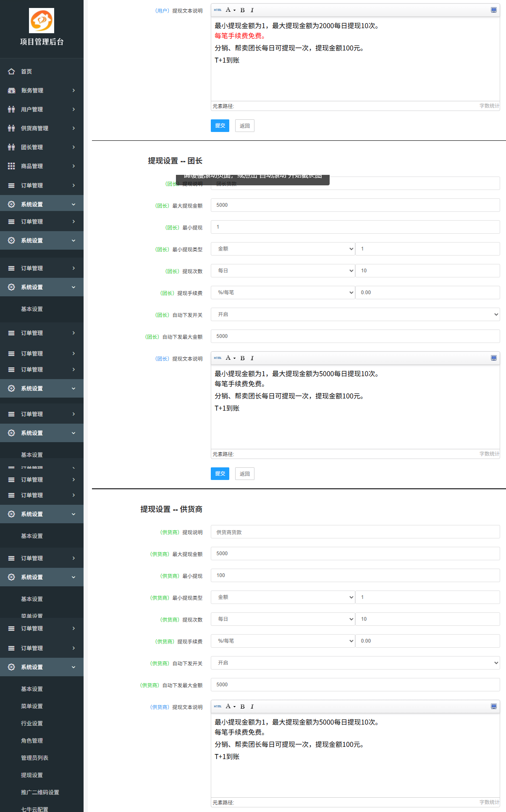
Task: Click 返回 below the 用户 text editor
Action: tap(245, 126)
